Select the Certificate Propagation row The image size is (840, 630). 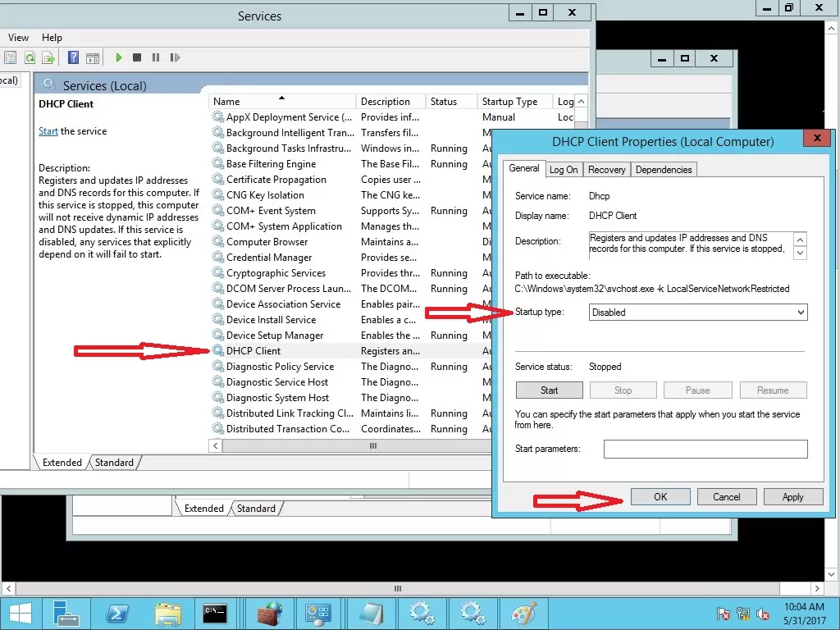[350, 180]
